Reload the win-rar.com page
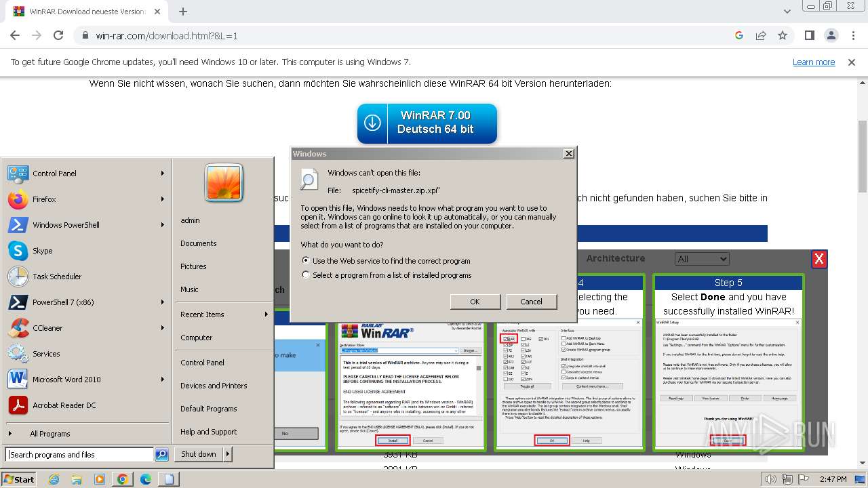Viewport: 868px width, 488px height. click(58, 36)
